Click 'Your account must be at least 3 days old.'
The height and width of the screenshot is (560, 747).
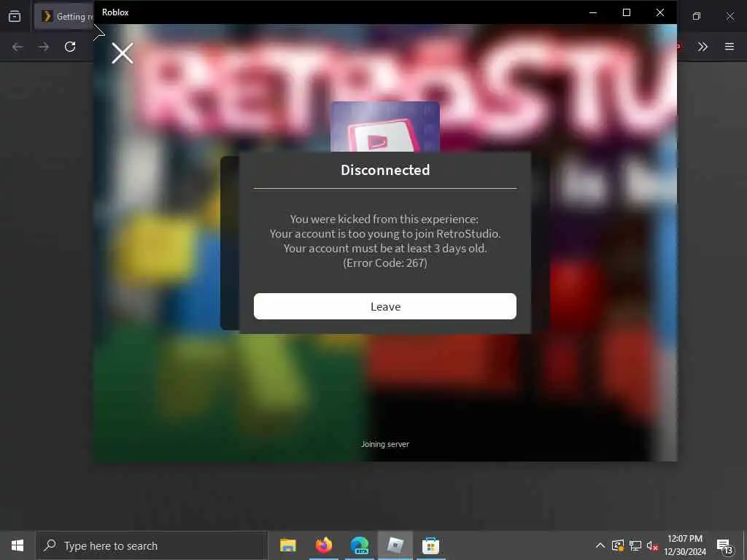tap(385, 248)
